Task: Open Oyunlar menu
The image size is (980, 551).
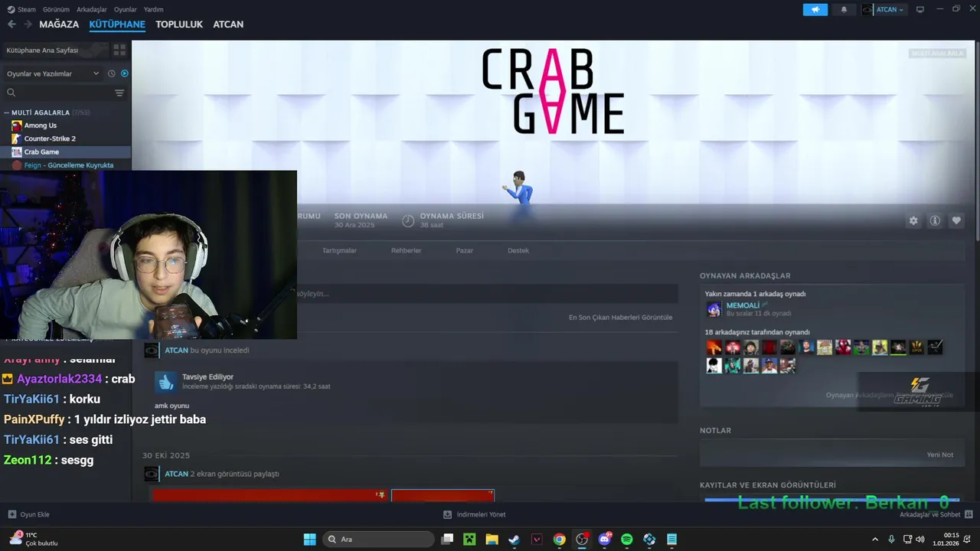Action: click(x=126, y=9)
